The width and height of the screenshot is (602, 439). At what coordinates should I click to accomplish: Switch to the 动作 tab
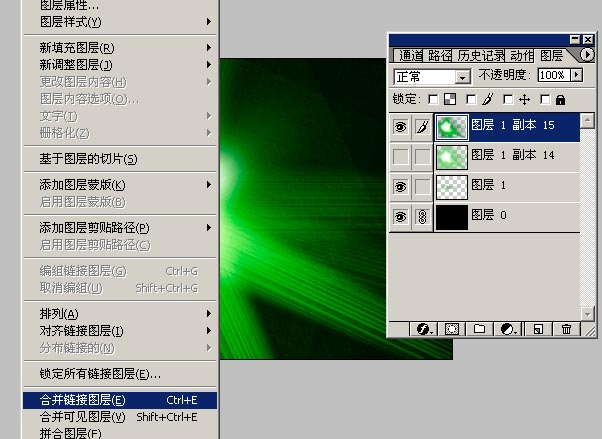(521, 56)
